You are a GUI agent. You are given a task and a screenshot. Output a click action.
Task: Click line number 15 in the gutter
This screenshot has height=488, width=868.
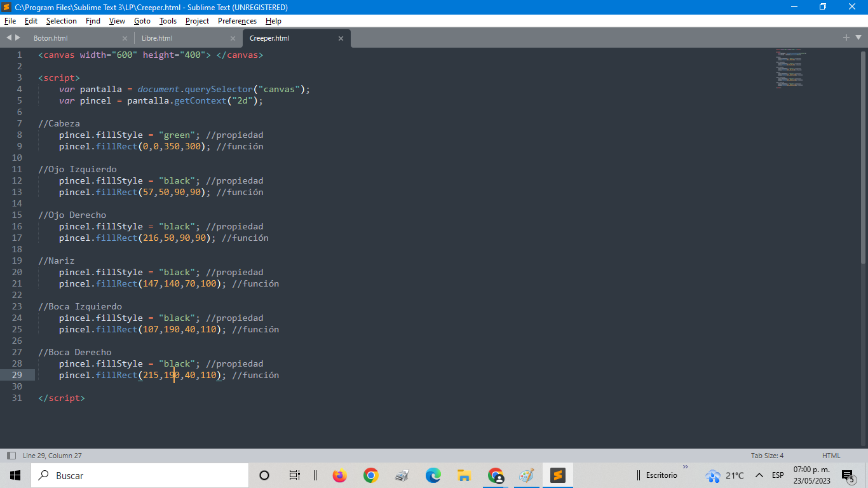pos(17,215)
